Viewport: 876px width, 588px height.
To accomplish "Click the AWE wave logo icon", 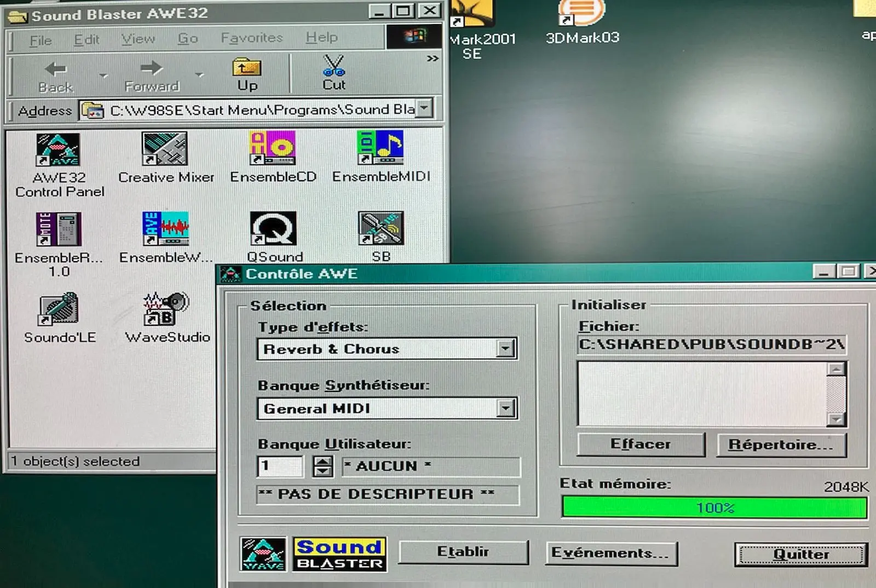I will coord(263,554).
